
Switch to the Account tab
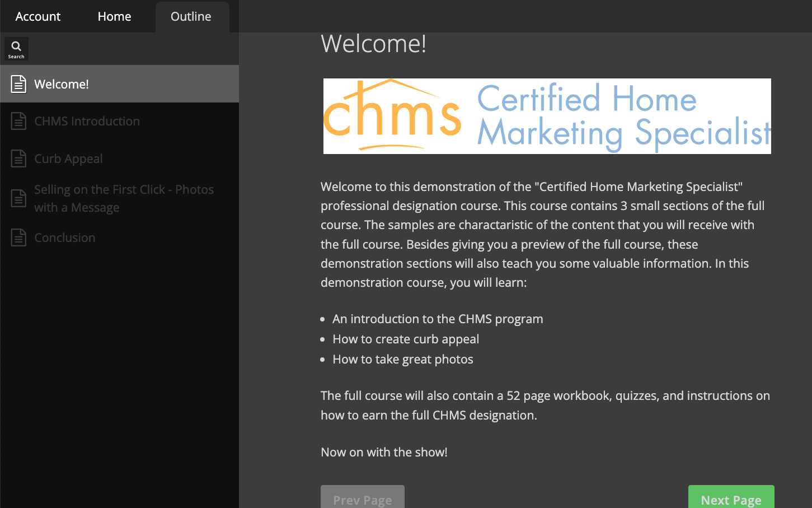pos(38,17)
